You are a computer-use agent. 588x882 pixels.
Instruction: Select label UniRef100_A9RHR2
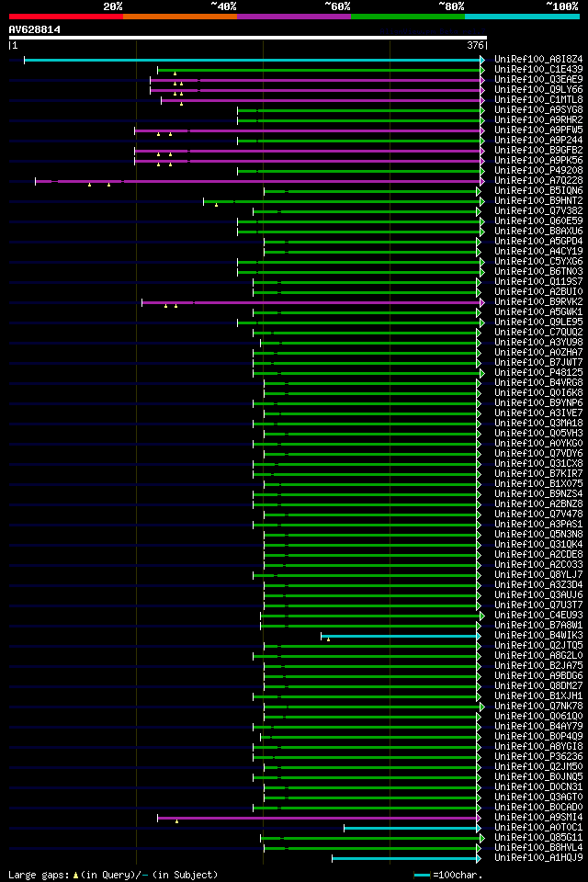(538, 119)
